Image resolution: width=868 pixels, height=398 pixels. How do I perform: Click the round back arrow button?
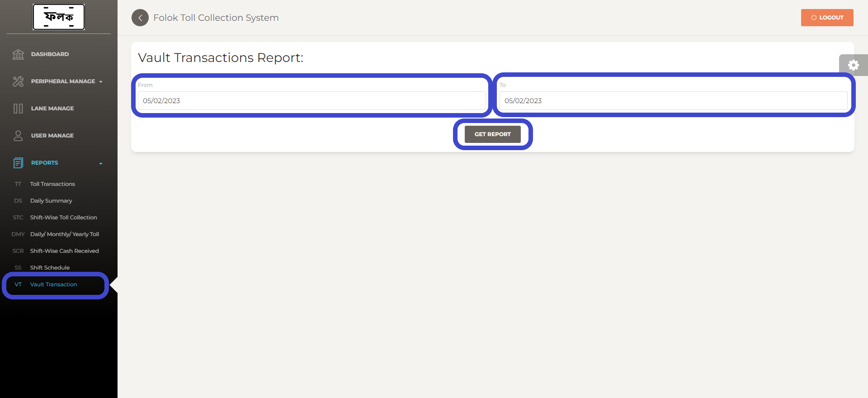(x=140, y=18)
